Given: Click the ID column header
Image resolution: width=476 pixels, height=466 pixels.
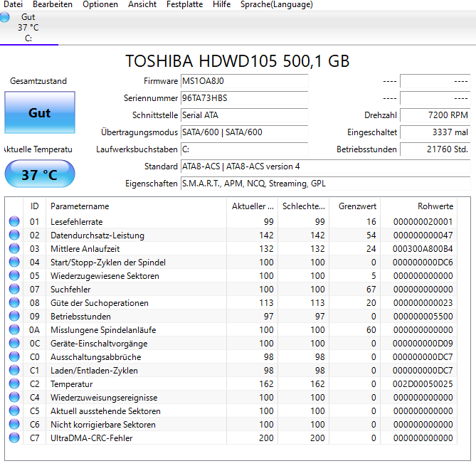Looking at the screenshot, I should [35, 206].
